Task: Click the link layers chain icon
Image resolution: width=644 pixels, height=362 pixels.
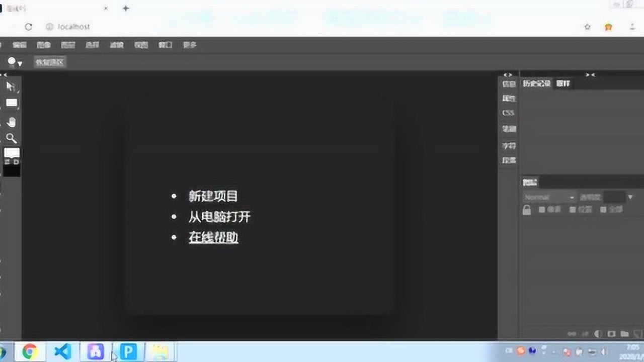Action: point(572,334)
